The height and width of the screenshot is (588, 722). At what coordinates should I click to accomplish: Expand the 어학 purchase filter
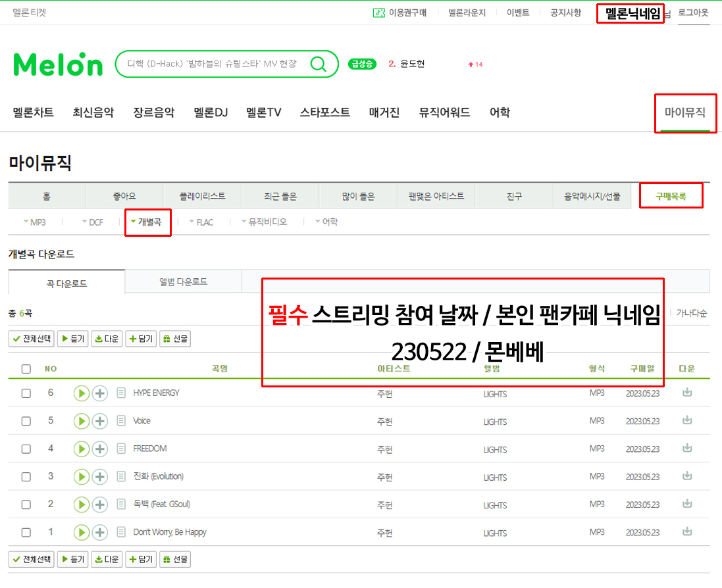tap(326, 222)
